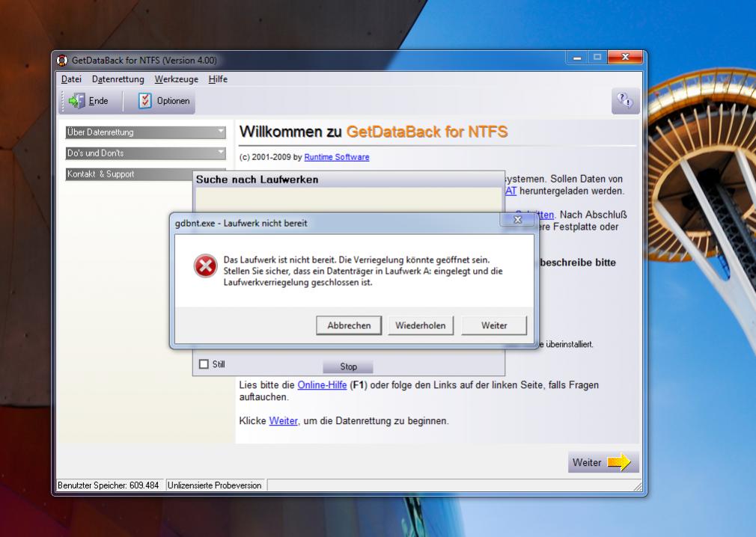
Task: Expand the Über Datenrettung section
Action: [146, 132]
